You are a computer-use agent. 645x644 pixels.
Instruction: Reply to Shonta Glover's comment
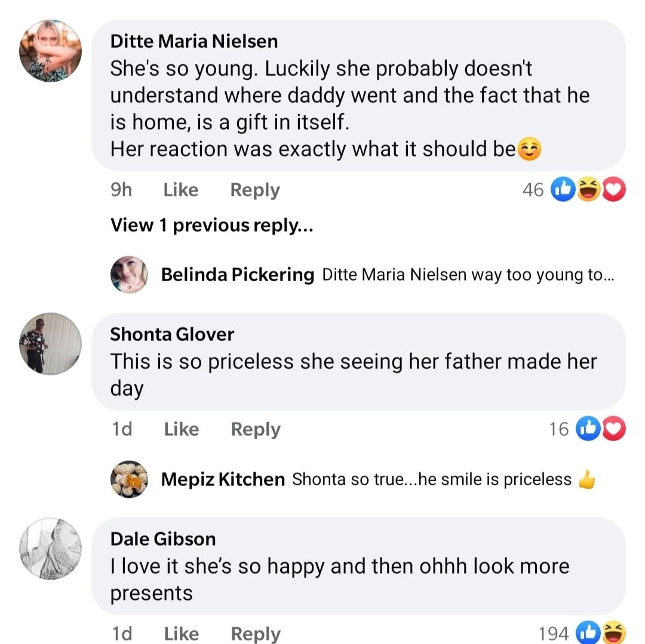point(256,429)
